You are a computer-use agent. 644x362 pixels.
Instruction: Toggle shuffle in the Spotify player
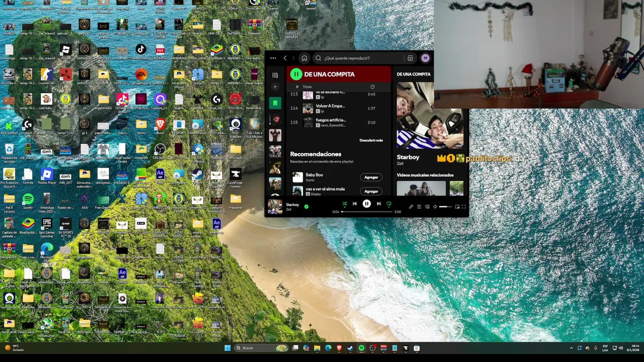coord(345,204)
